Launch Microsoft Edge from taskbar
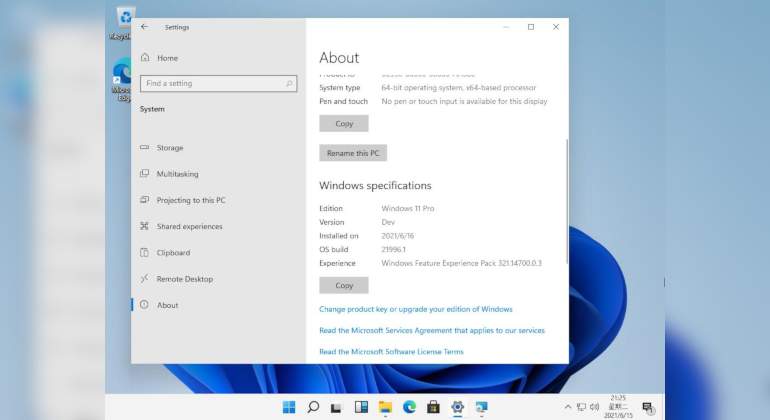 pyautogui.click(x=409, y=407)
